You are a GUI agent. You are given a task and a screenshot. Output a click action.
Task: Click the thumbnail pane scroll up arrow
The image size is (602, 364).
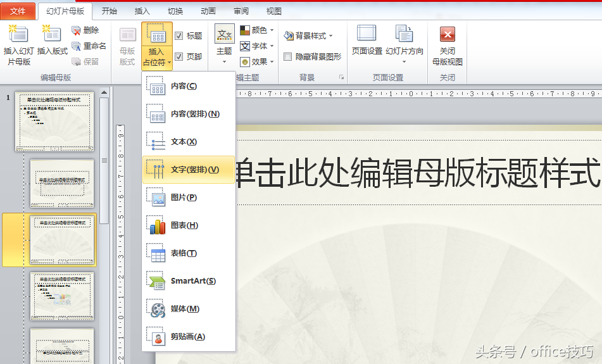point(104,92)
